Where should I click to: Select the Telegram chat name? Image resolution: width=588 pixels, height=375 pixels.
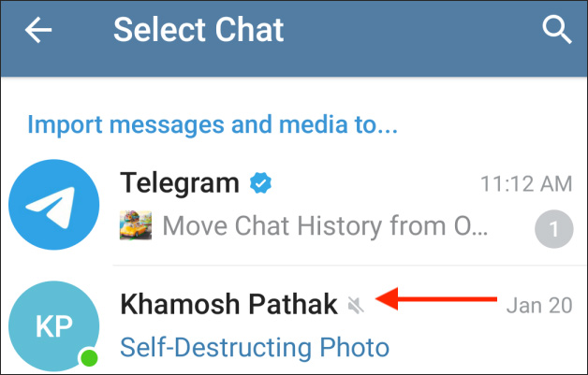coord(180,183)
